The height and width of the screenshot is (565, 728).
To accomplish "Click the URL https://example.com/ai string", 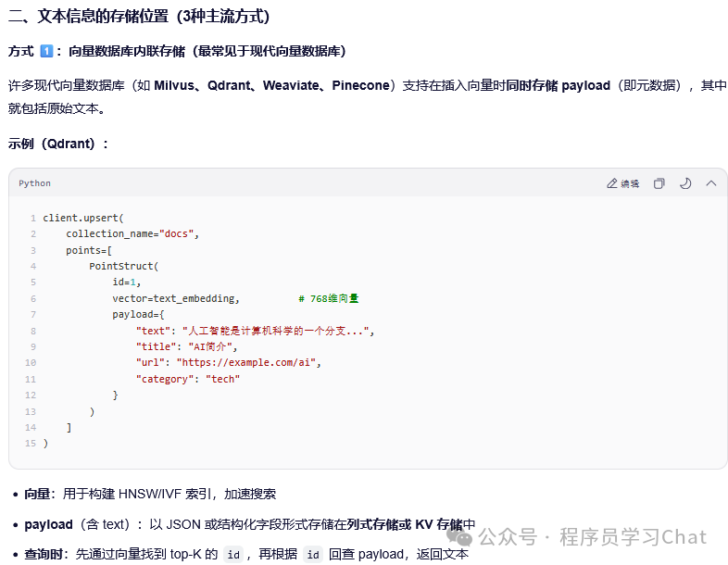I will coord(245,362).
